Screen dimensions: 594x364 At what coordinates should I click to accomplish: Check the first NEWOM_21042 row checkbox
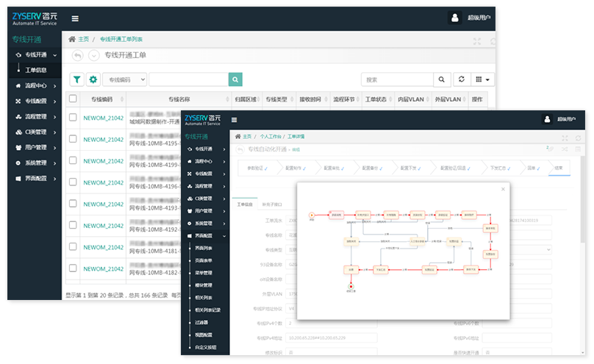point(73,118)
